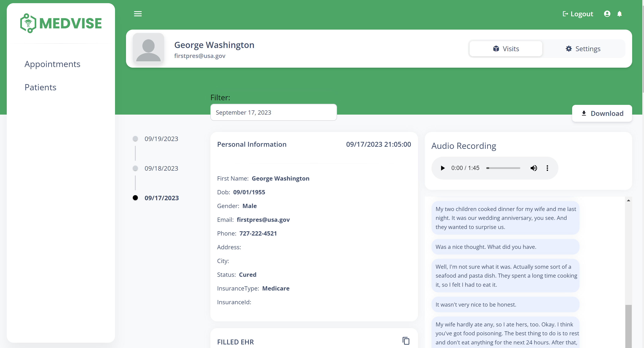Switch to the Visits tab

(x=506, y=48)
